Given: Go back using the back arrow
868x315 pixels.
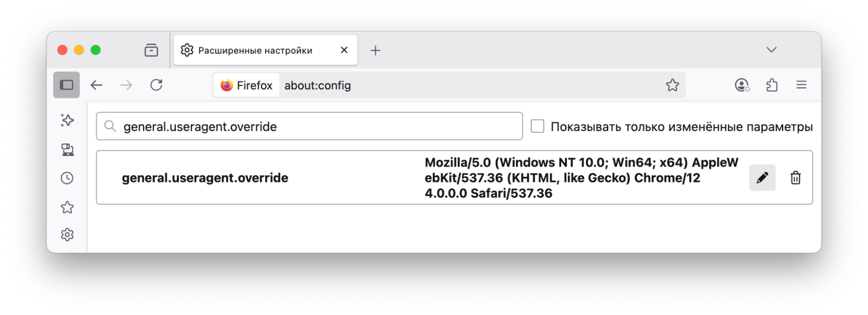Looking at the screenshot, I should click(97, 85).
